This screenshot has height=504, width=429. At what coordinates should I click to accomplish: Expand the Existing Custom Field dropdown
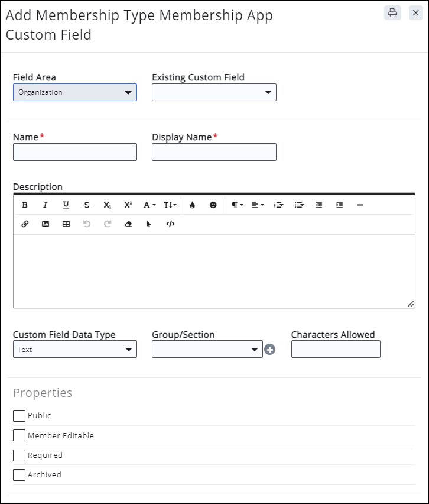tap(214, 92)
